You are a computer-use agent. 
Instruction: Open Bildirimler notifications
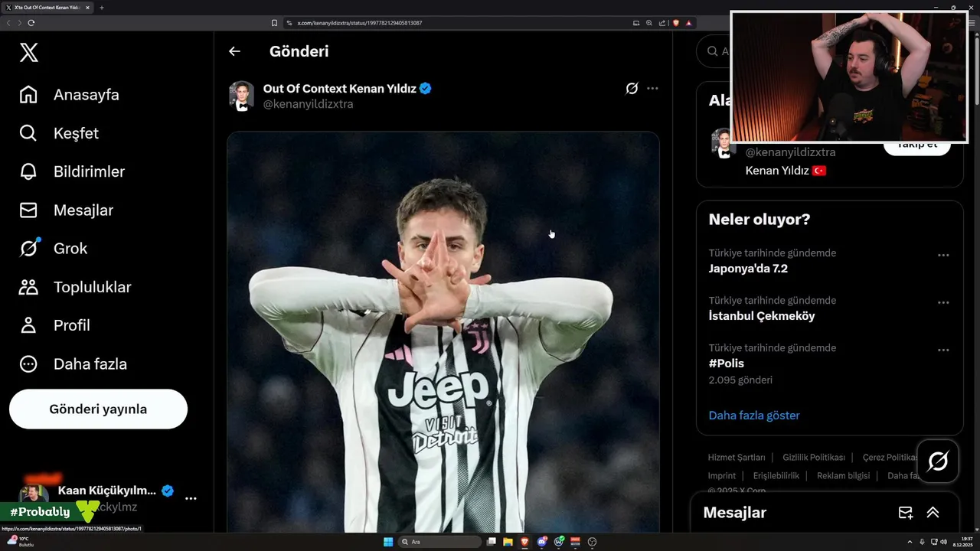pyautogui.click(x=72, y=171)
